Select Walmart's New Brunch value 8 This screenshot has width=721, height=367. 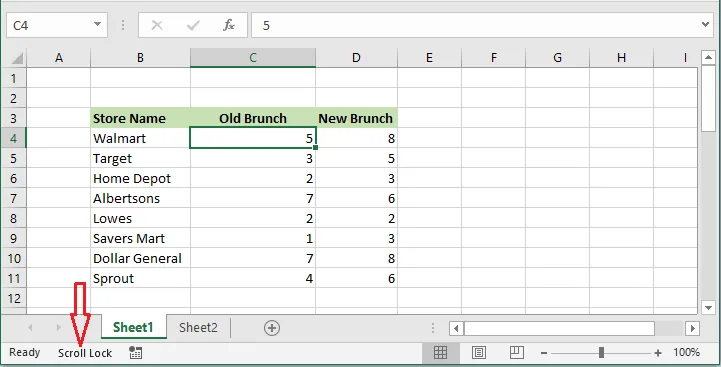tap(356, 138)
